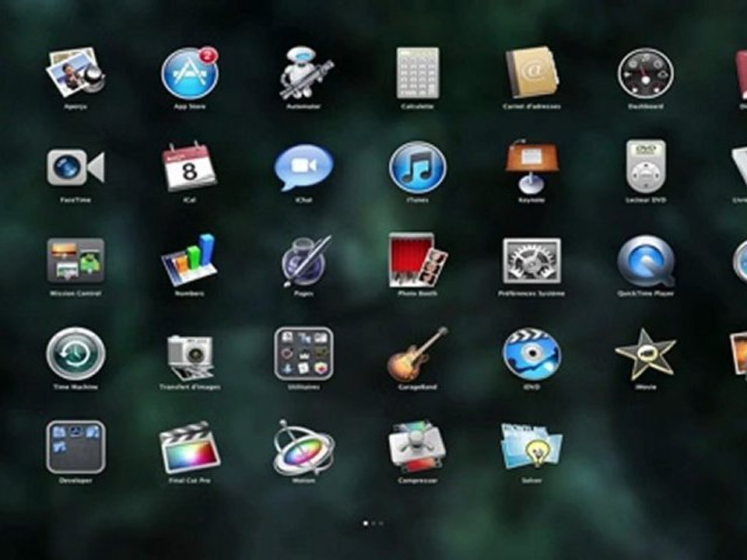Open the Aperçu (Preview) app
Viewport: 747px width, 560px height.
(75, 73)
